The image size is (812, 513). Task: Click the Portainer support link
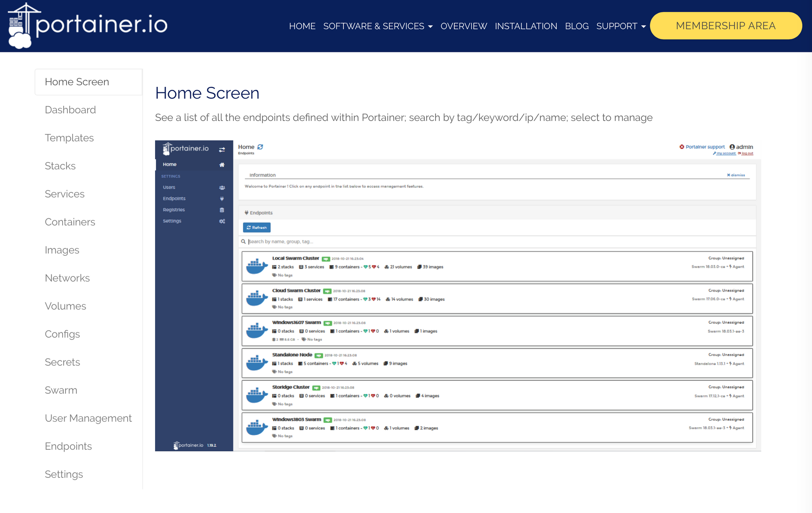tap(702, 147)
